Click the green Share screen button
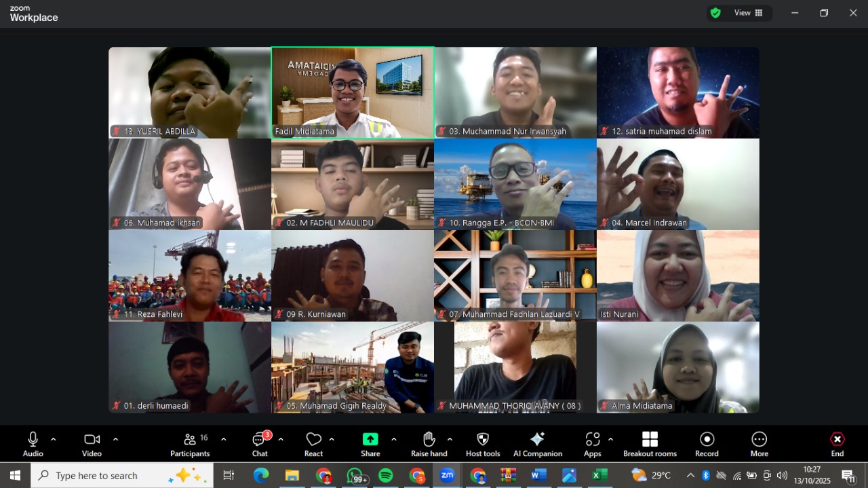The height and width of the screenshot is (488, 868). 370,444
